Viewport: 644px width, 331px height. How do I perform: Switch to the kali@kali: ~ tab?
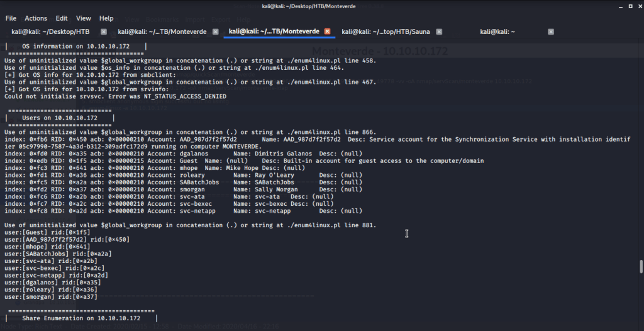pyautogui.click(x=497, y=31)
